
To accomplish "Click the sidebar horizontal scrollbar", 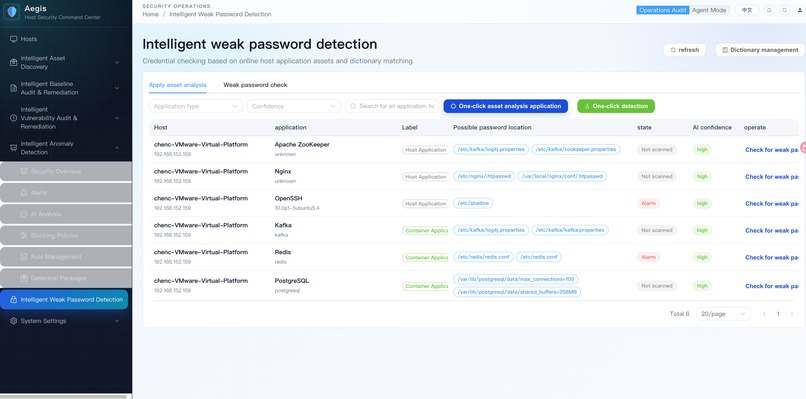I will click(64, 396).
